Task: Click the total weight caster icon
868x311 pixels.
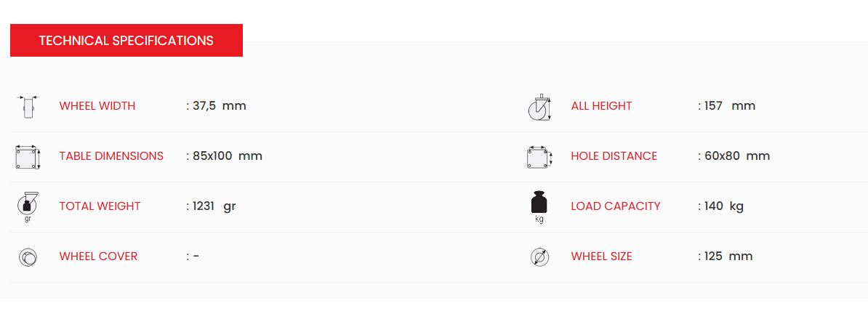Action: click(x=27, y=206)
